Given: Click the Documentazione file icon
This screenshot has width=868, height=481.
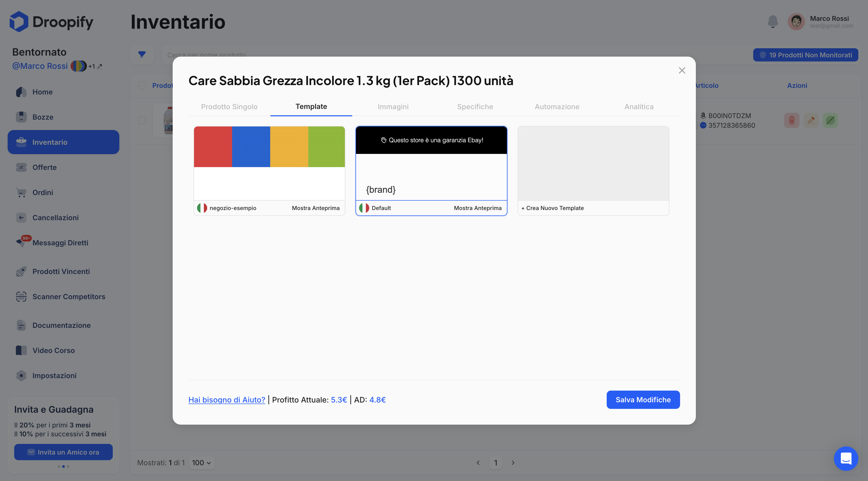Looking at the screenshot, I should pyautogui.click(x=21, y=325).
